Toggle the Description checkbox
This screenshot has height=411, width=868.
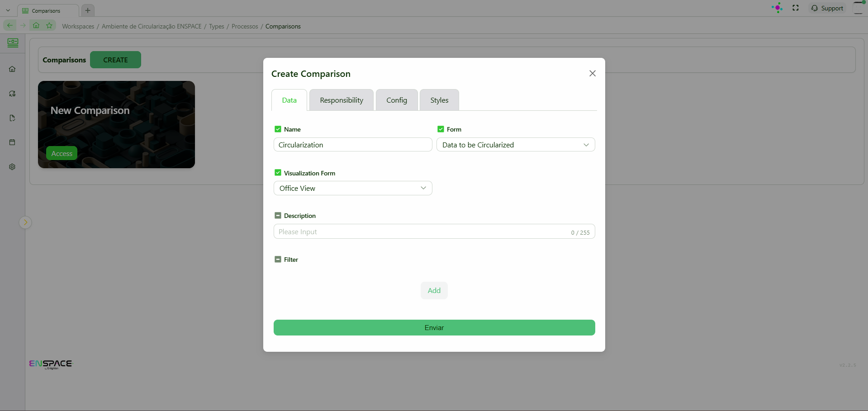pyautogui.click(x=278, y=216)
